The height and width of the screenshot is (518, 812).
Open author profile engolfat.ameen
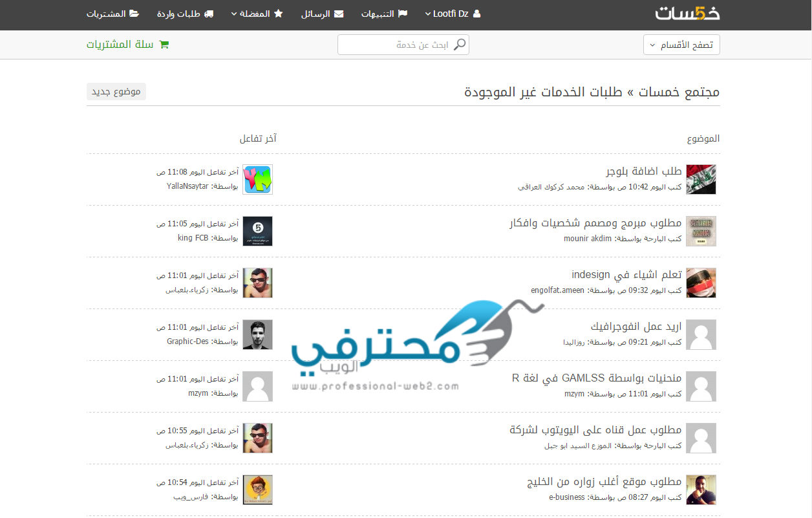click(557, 290)
